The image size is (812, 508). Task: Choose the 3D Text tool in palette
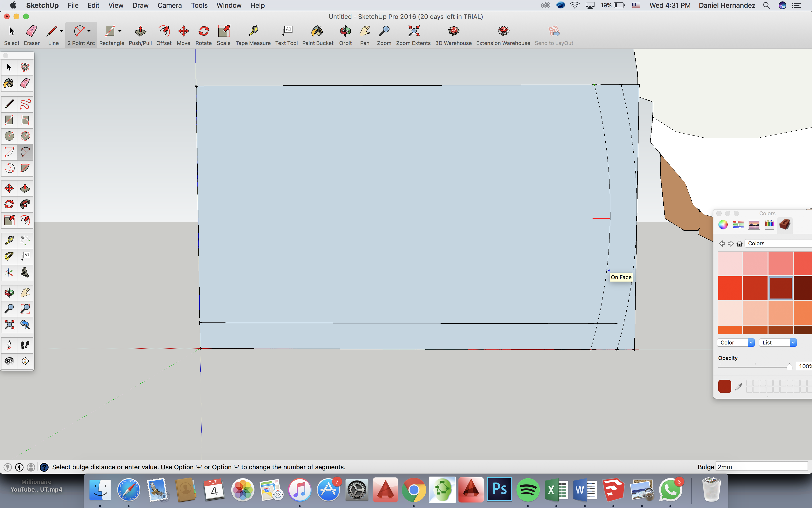[x=25, y=272]
